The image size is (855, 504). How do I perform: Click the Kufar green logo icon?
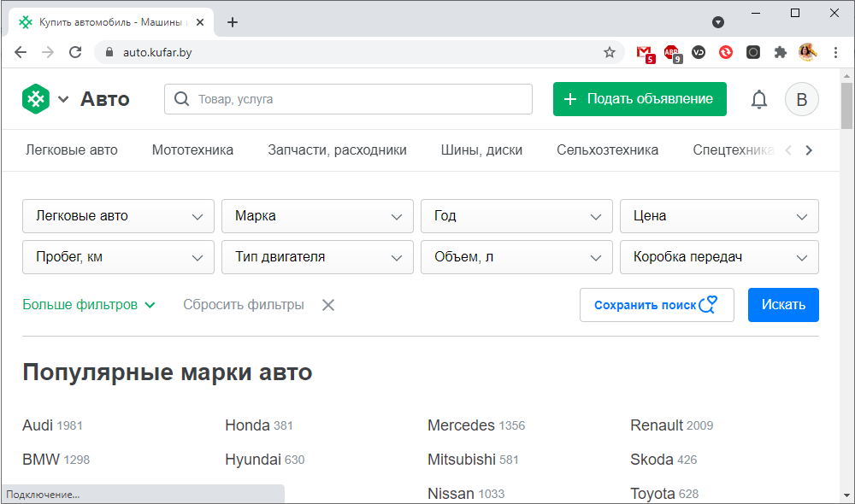coord(35,99)
